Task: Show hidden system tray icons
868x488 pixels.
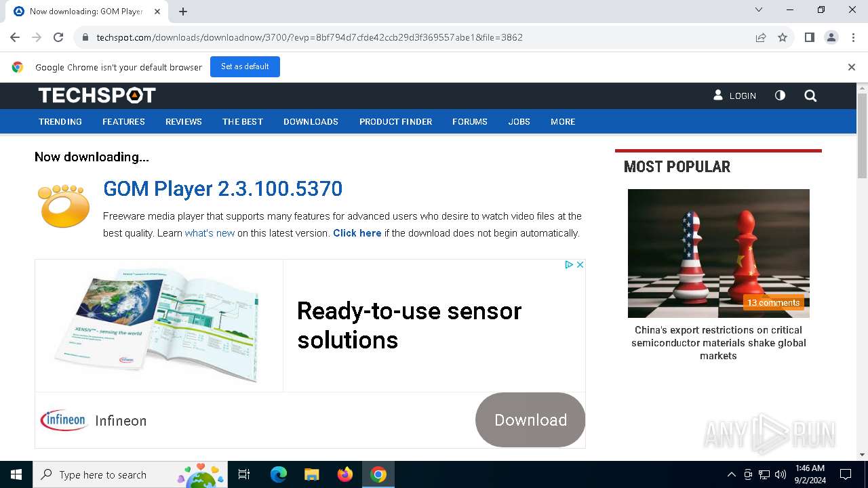Action: click(x=731, y=474)
